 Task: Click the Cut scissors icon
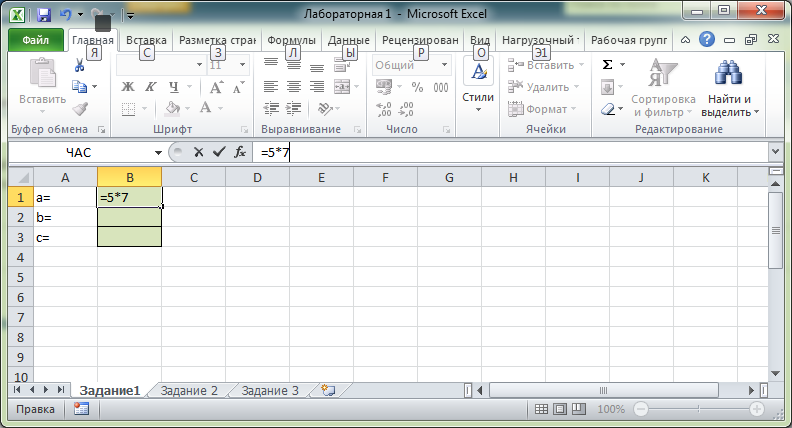pos(79,65)
